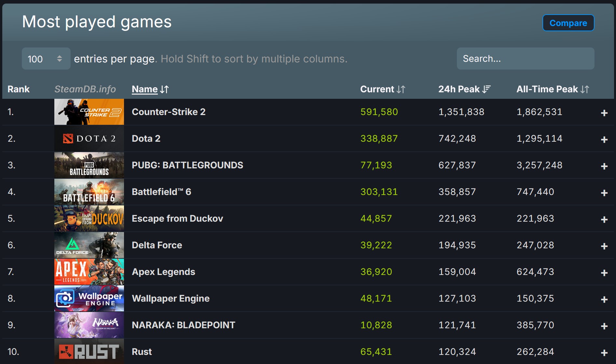Select current player count 591,580

pos(379,112)
